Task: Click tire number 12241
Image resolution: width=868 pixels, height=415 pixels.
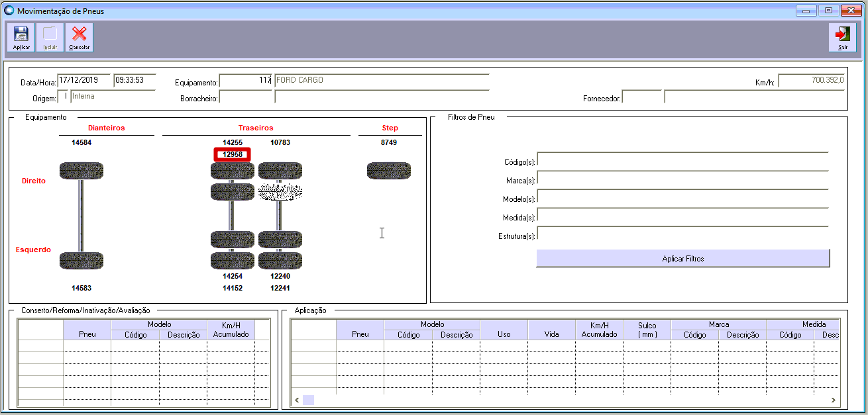Action: coord(280,288)
